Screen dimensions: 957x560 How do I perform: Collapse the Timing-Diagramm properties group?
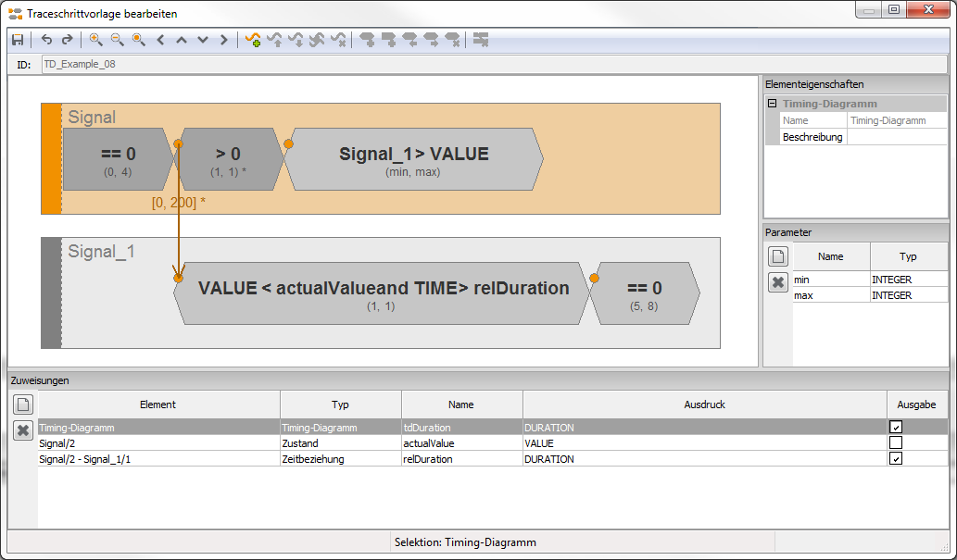pyautogui.click(x=772, y=104)
